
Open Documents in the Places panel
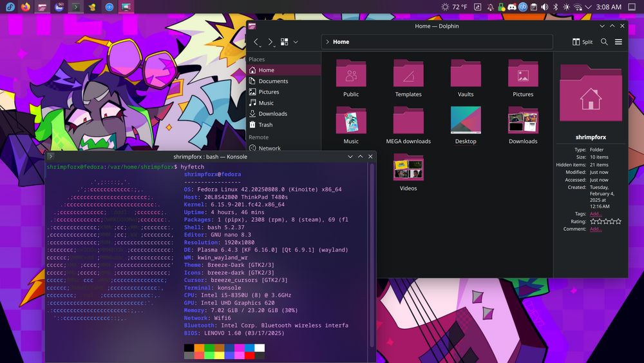pyautogui.click(x=283, y=81)
